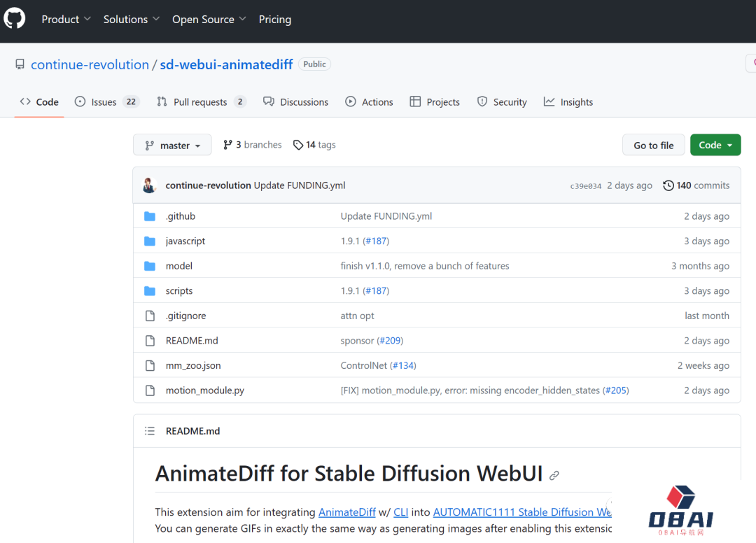Open the .gitignore file

[185, 316]
